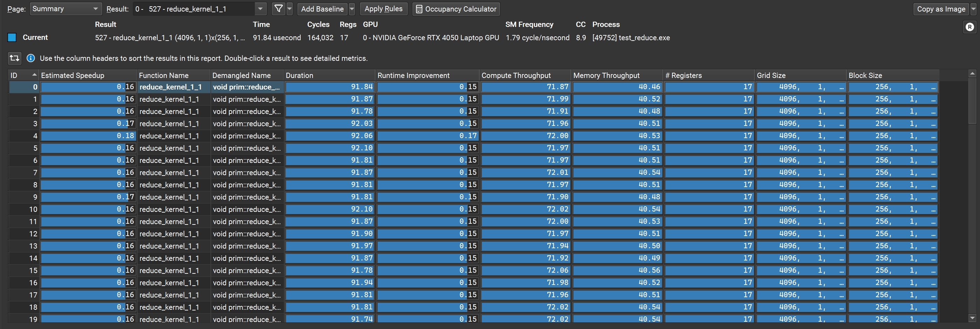
Task: Click the scrollbar down arrow
Action: pyautogui.click(x=972, y=318)
